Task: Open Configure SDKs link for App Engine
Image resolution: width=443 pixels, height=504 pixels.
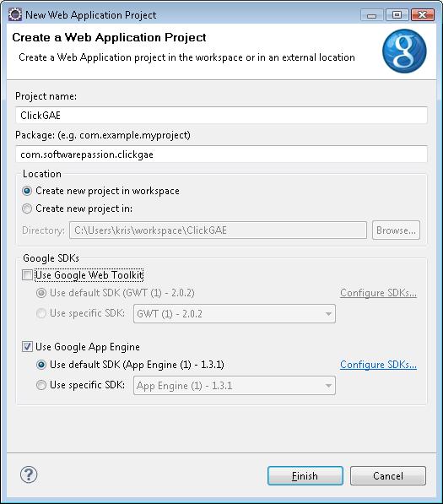Action: [378, 365]
